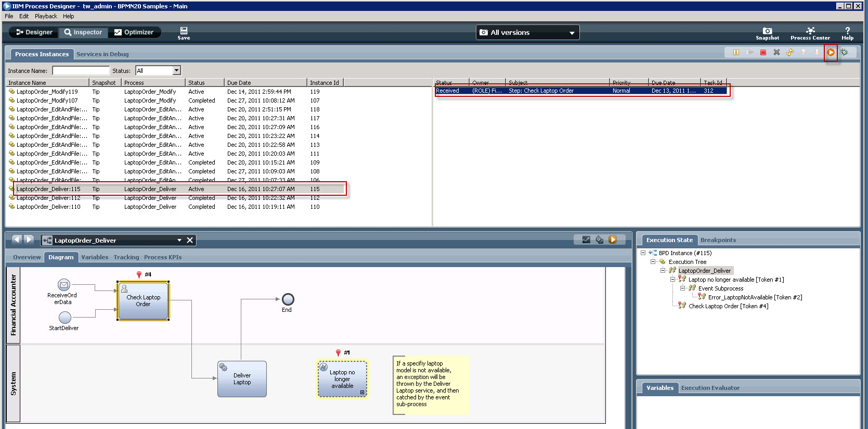Expand the subprocess plus marker on diagram
This screenshot has width=868, height=429.
(362, 393)
